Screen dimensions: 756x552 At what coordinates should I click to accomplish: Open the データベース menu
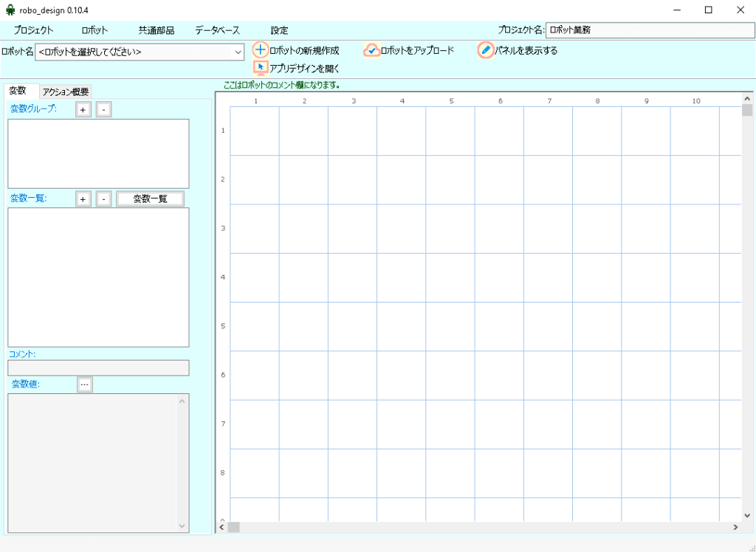coord(217,30)
